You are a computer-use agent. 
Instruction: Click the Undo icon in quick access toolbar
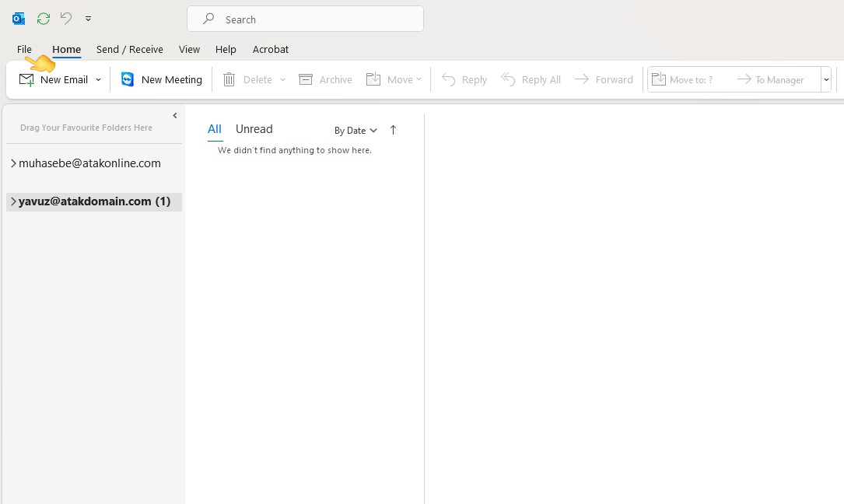point(66,18)
